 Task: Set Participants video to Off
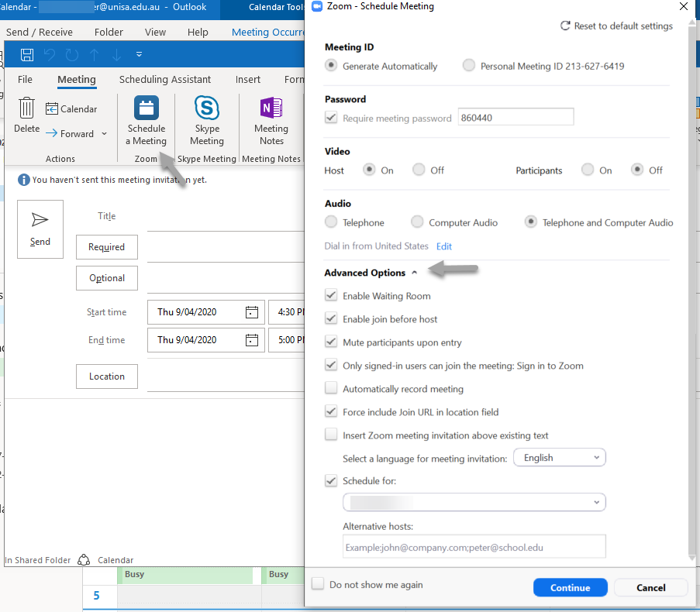[637, 170]
